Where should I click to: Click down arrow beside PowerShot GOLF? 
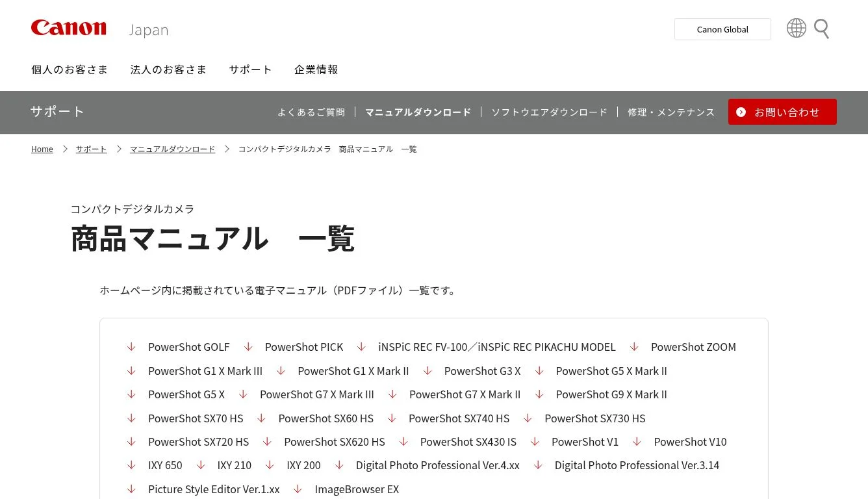pos(131,347)
